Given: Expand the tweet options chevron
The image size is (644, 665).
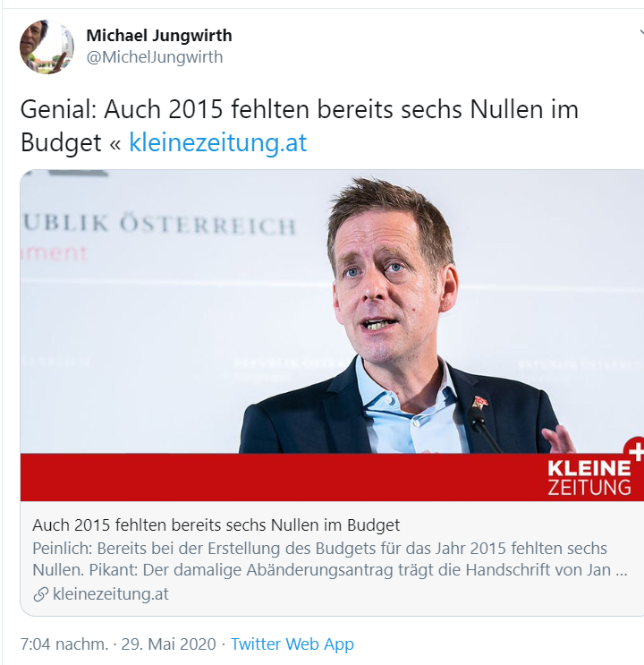Looking at the screenshot, I should point(641,33).
